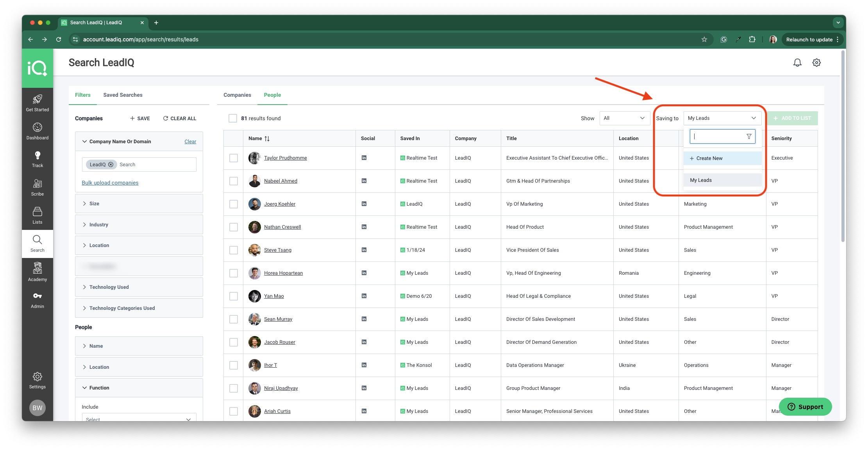
Task: Switch to the Companies tab
Action: 237,95
